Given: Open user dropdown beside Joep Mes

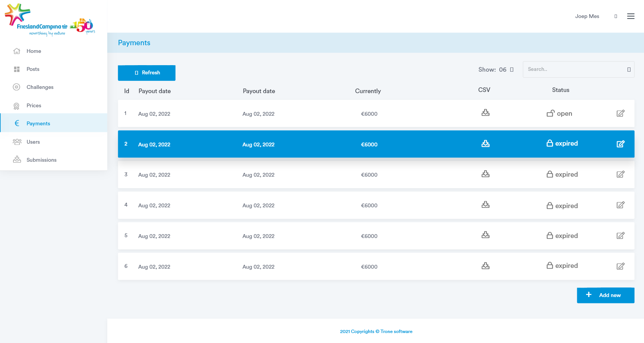Looking at the screenshot, I should pos(616,16).
